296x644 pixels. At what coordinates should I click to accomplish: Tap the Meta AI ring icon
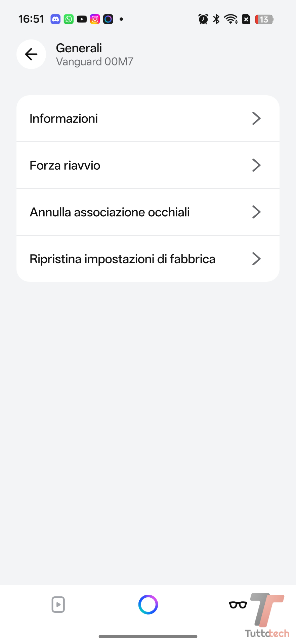pyautogui.click(x=148, y=604)
